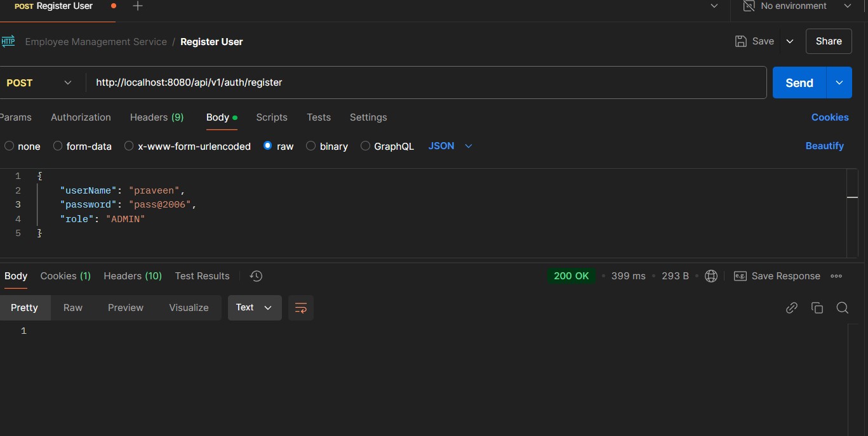Screen dimensions: 868x436
Task: Switch to Preview response view
Action: click(126, 308)
